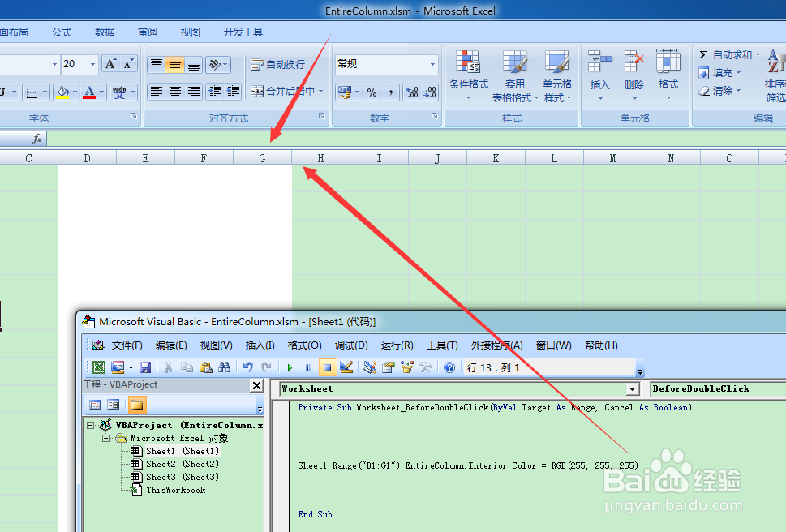The image size is (786, 532).
Task: Collapse Microsoft Excel 对象 folder node
Action: (105, 438)
